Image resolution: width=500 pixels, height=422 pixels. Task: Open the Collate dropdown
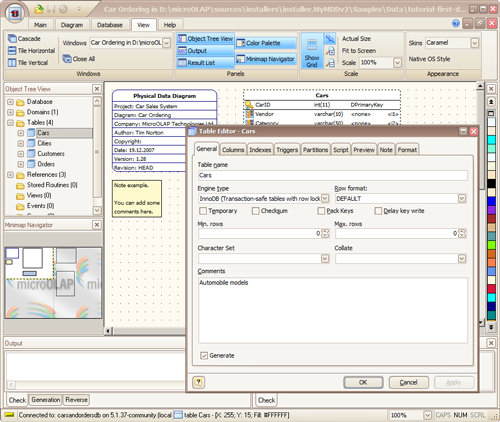[x=462, y=259]
